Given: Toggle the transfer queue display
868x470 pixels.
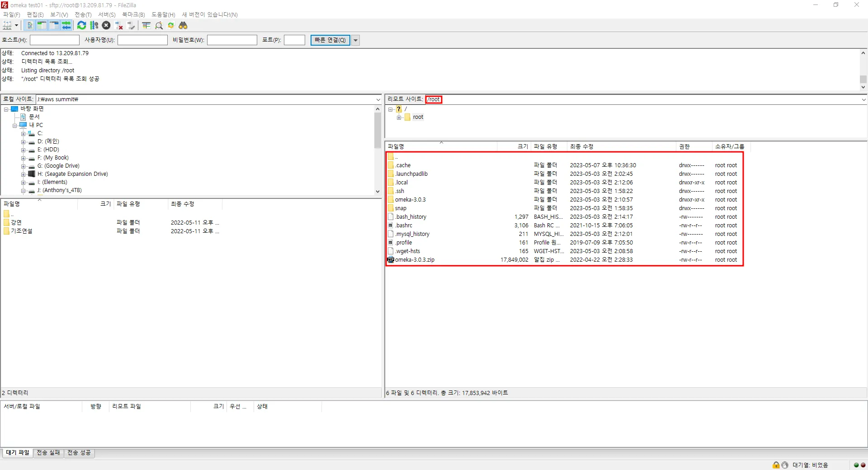Looking at the screenshot, I should click(x=66, y=25).
